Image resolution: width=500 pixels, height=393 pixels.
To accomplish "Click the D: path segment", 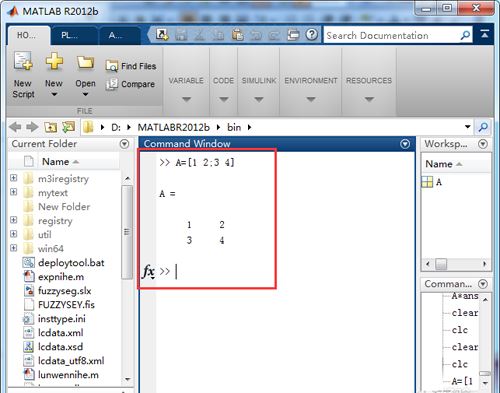I will coord(116,127).
